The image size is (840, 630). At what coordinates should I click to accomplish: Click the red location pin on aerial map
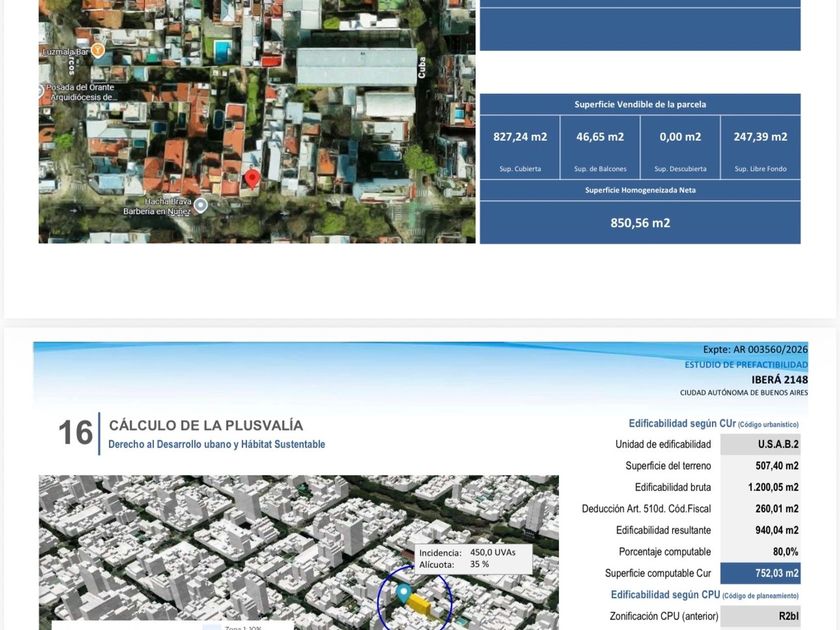[252, 179]
